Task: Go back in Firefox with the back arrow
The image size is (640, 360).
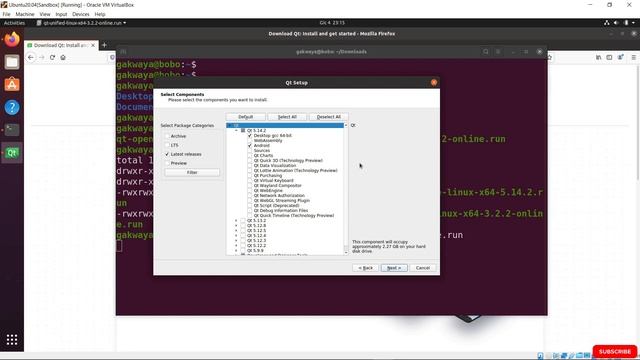Action: pos(31,58)
